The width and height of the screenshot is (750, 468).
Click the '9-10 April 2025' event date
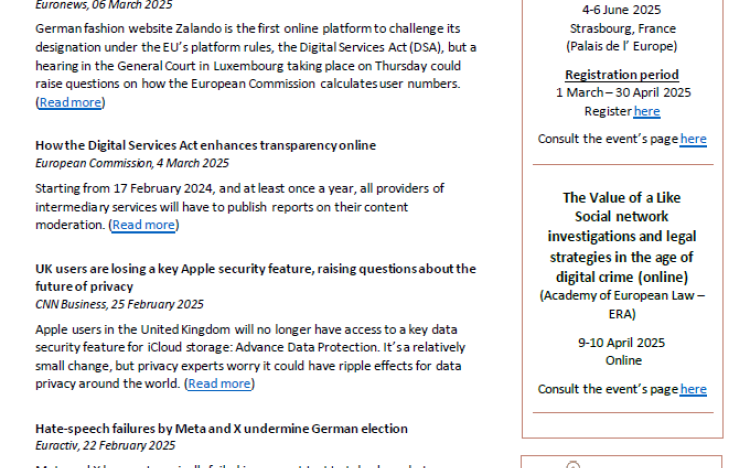(621, 343)
